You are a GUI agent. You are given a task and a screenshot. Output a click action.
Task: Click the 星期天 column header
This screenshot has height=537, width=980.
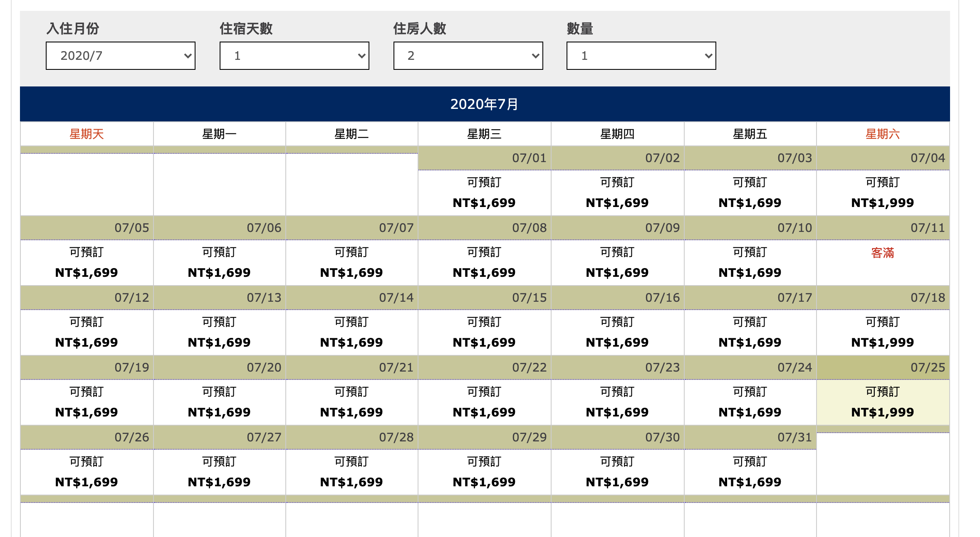click(x=87, y=134)
